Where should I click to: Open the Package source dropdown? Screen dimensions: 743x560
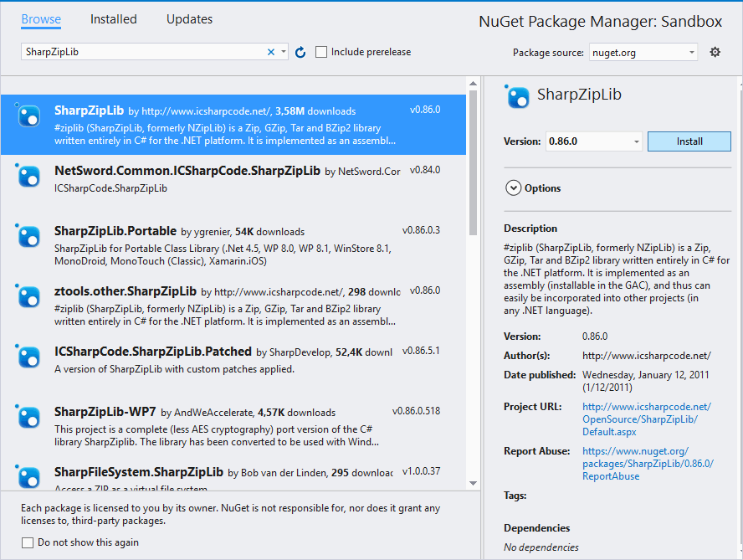coord(643,52)
